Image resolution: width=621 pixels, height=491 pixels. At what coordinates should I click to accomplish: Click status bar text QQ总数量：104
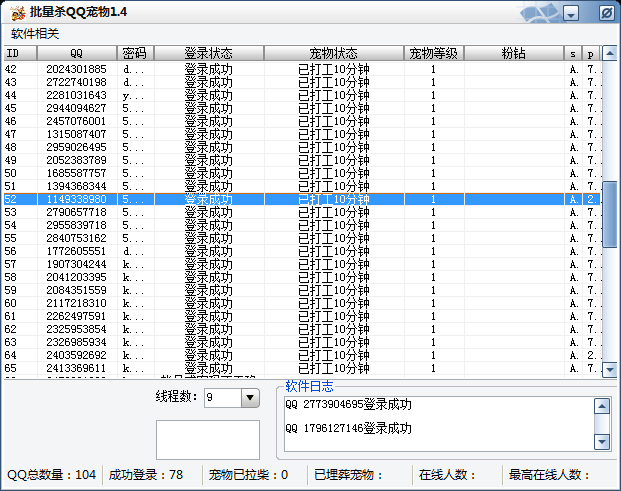(x=51, y=475)
